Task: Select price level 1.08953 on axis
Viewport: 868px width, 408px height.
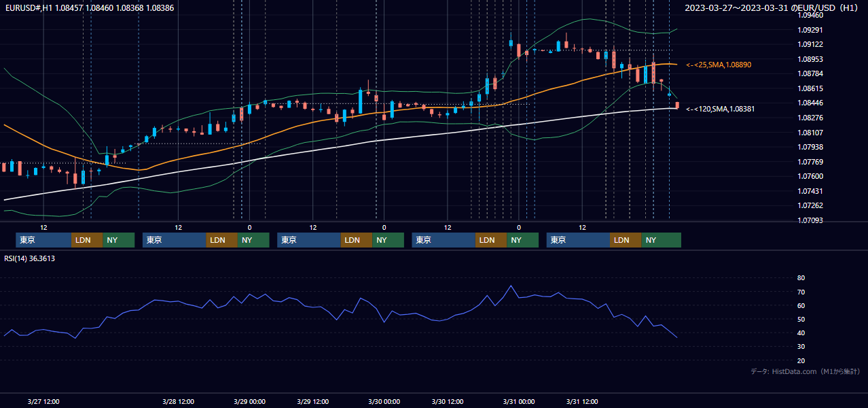Action: 810,59
